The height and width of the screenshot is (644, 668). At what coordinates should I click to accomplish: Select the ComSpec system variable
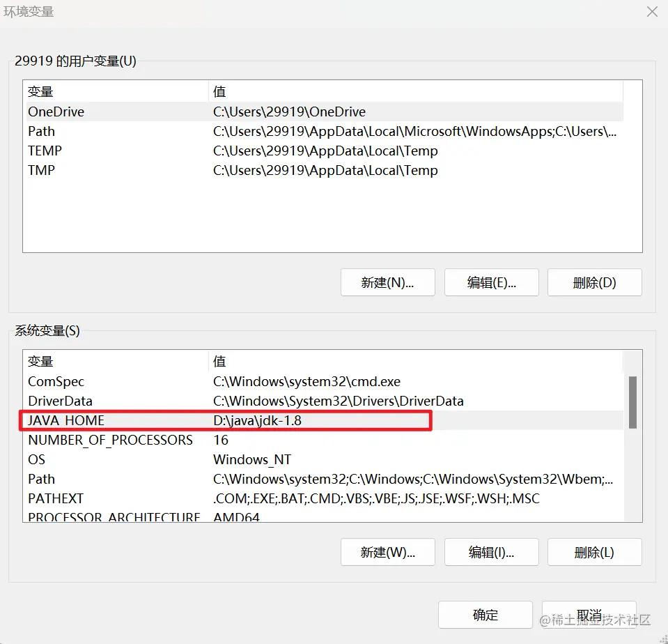pyautogui.click(x=325, y=381)
